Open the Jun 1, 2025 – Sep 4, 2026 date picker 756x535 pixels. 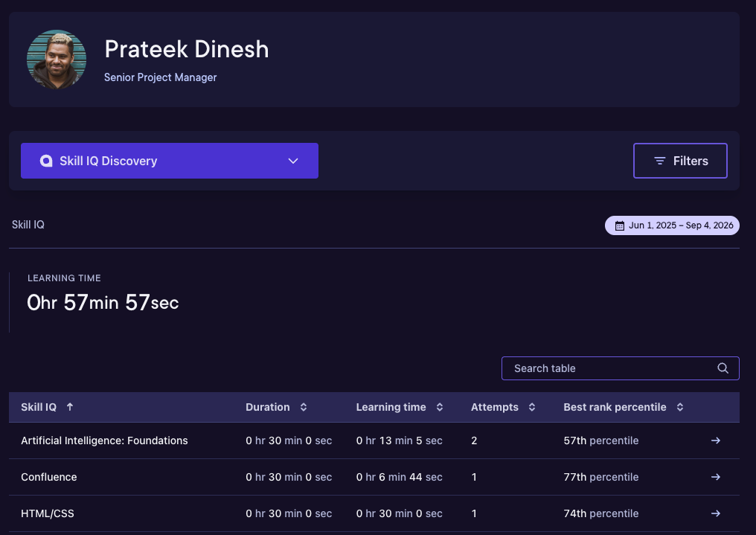coord(672,225)
